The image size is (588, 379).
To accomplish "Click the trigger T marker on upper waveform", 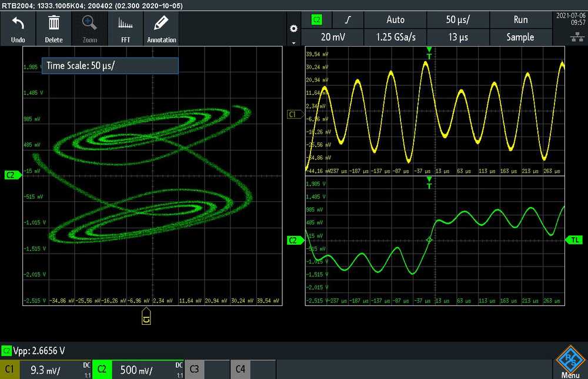I will 429,54.
